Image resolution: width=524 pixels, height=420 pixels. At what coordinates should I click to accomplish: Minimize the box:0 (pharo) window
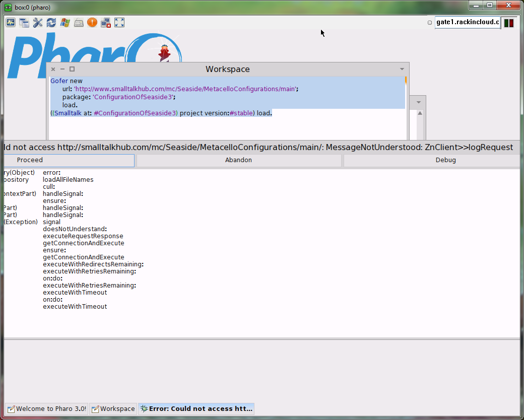[476, 6]
